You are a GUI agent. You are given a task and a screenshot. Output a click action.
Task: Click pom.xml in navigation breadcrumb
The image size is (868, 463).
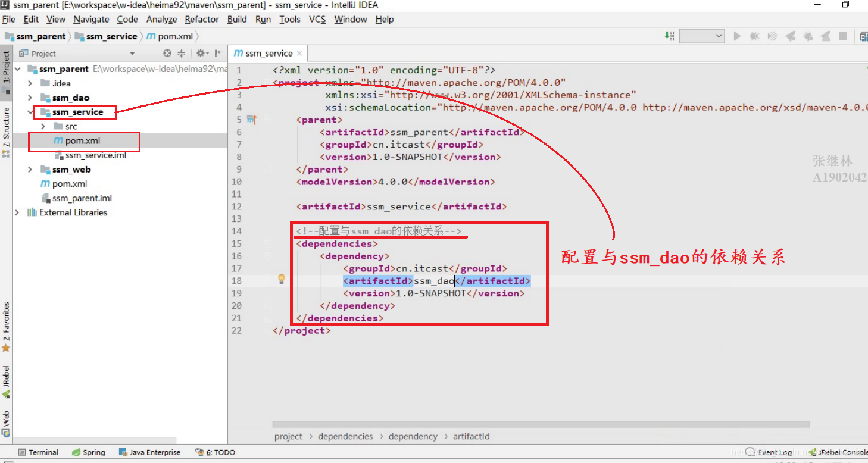[170, 36]
